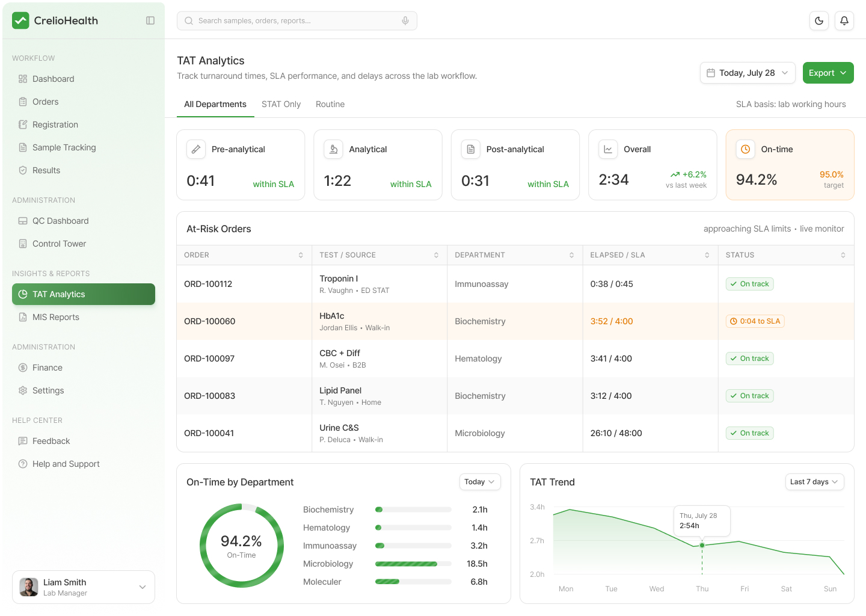Open the Today filter dropdown
The height and width of the screenshot is (616, 866).
pyautogui.click(x=480, y=482)
